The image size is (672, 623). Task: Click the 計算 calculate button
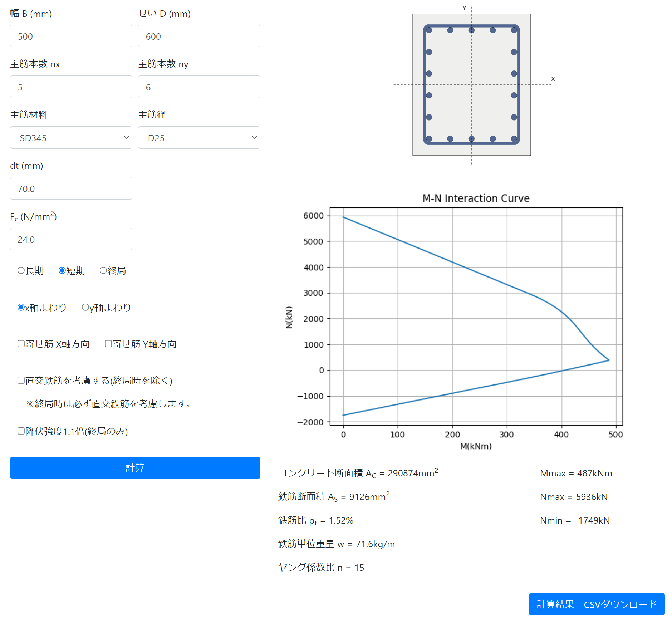(x=135, y=467)
